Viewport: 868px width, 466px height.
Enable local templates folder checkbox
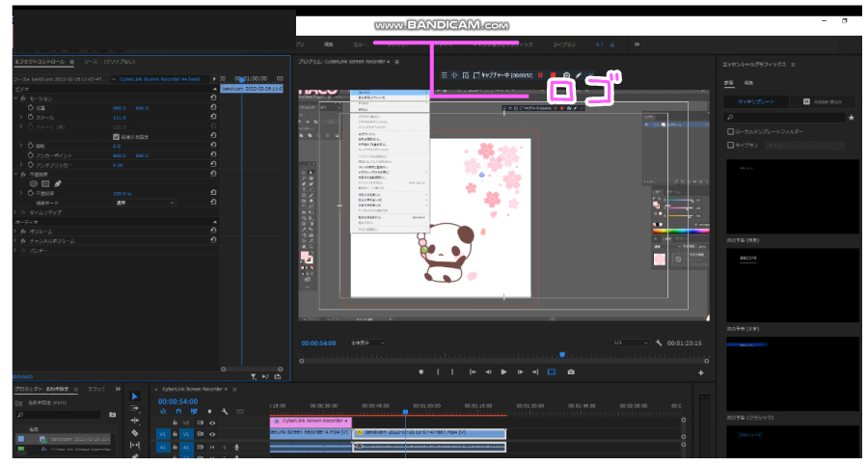(x=730, y=131)
